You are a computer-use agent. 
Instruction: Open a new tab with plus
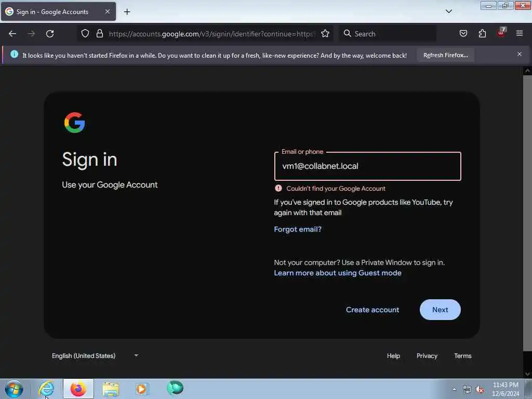(x=127, y=12)
